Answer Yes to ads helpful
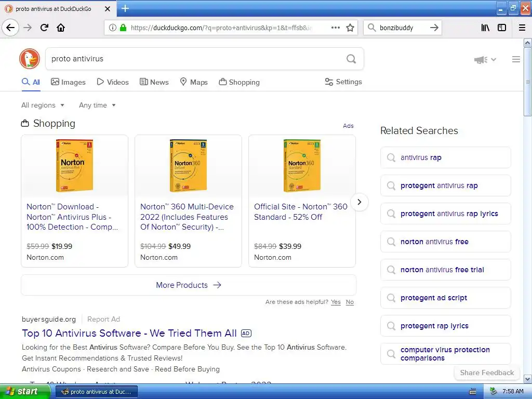Viewport: 532px width, 399px height. click(336, 302)
